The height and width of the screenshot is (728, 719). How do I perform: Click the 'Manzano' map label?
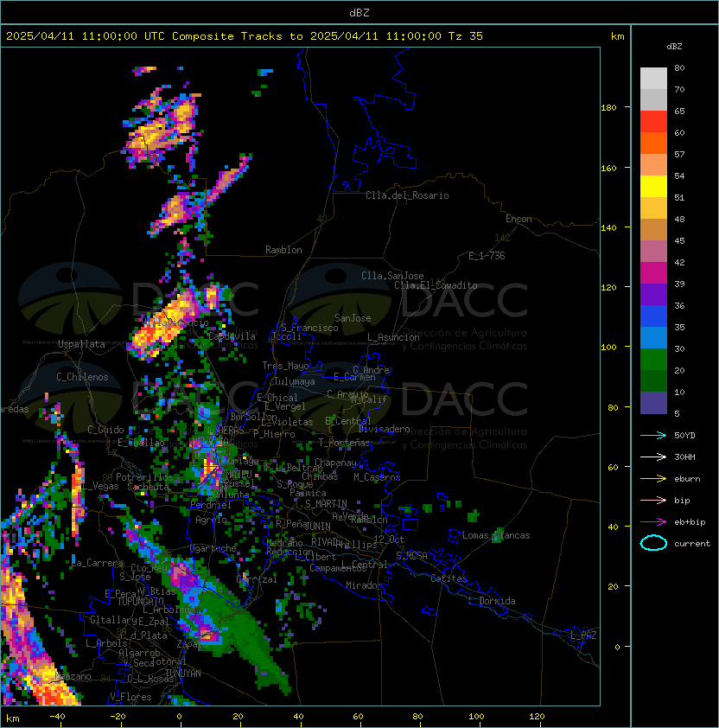(73, 676)
